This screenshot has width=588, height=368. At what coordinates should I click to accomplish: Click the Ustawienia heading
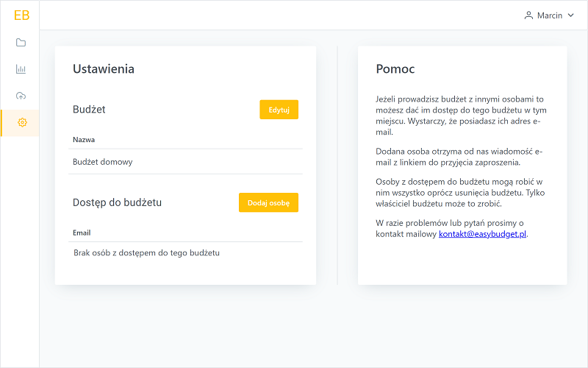click(104, 68)
